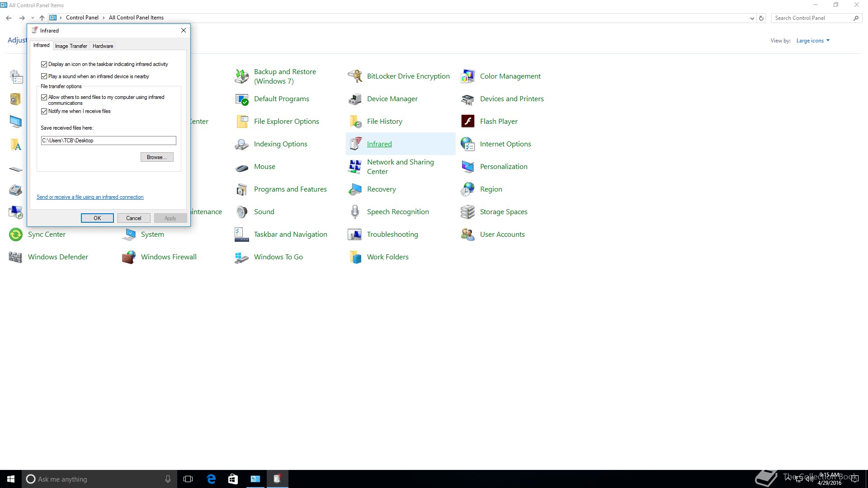Image resolution: width=868 pixels, height=488 pixels.
Task: Click the Browse... button
Action: pos(157,157)
